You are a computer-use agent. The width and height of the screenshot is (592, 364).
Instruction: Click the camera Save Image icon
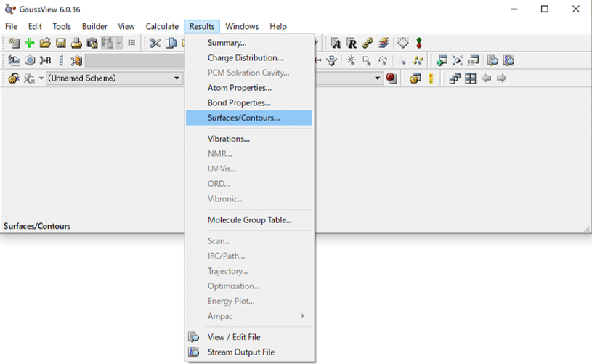click(92, 43)
